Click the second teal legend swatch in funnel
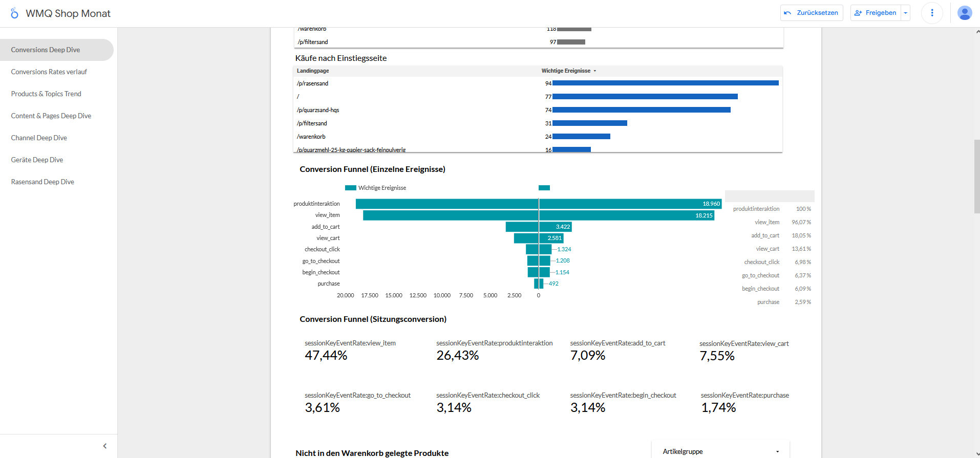Viewport: 980px width, 458px height. click(x=544, y=188)
